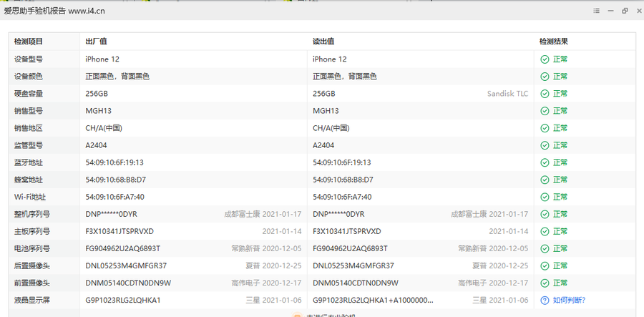The width and height of the screenshot is (644, 317).
Task: Click factory device color 正面黑色，背面黑色
Action: pyautogui.click(x=117, y=77)
